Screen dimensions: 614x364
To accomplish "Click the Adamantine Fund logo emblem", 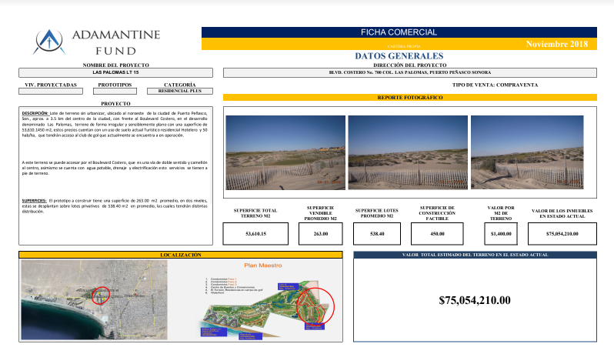I will 49,41.
